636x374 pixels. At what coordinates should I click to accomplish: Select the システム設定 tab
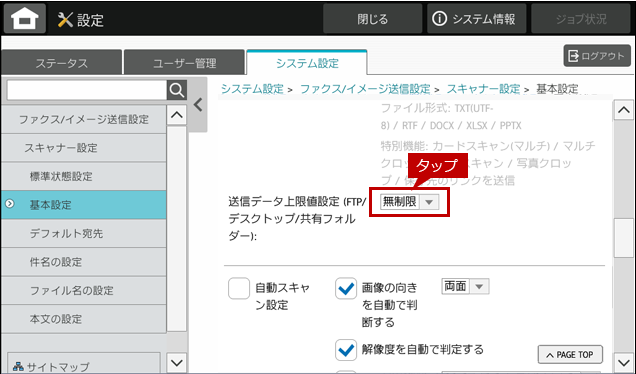pyautogui.click(x=307, y=63)
